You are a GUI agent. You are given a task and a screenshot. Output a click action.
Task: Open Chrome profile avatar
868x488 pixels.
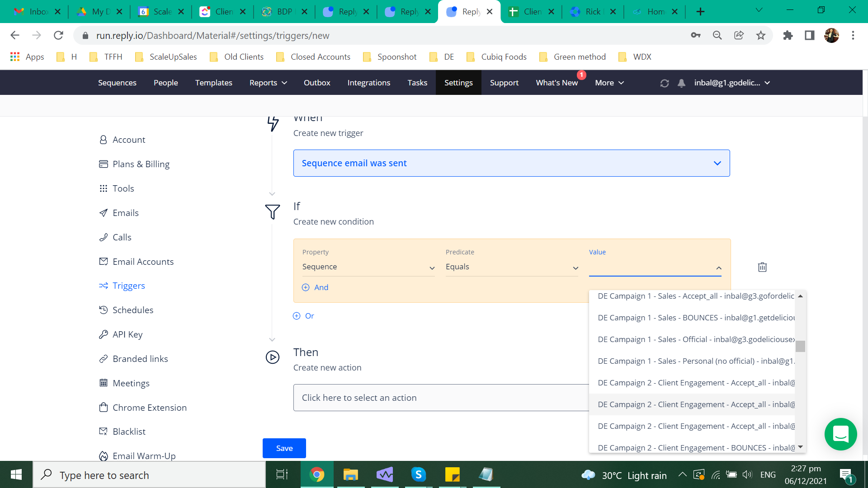tap(831, 35)
